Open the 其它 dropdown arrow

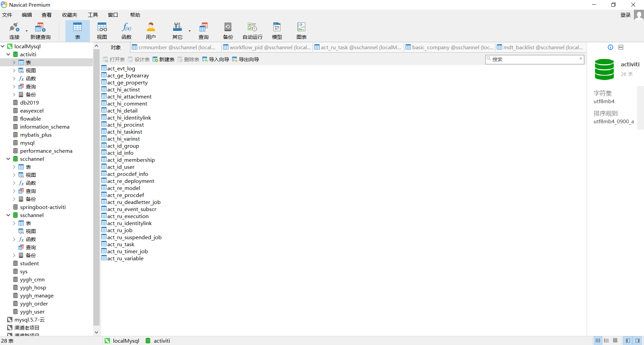[190, 31]
